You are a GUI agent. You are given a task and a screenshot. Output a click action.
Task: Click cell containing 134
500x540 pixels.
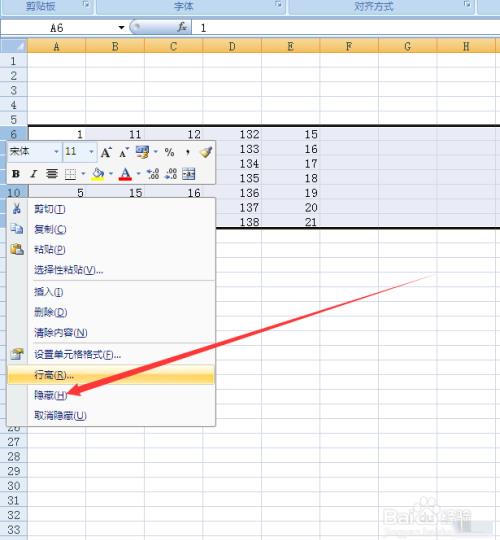[232, 163]
